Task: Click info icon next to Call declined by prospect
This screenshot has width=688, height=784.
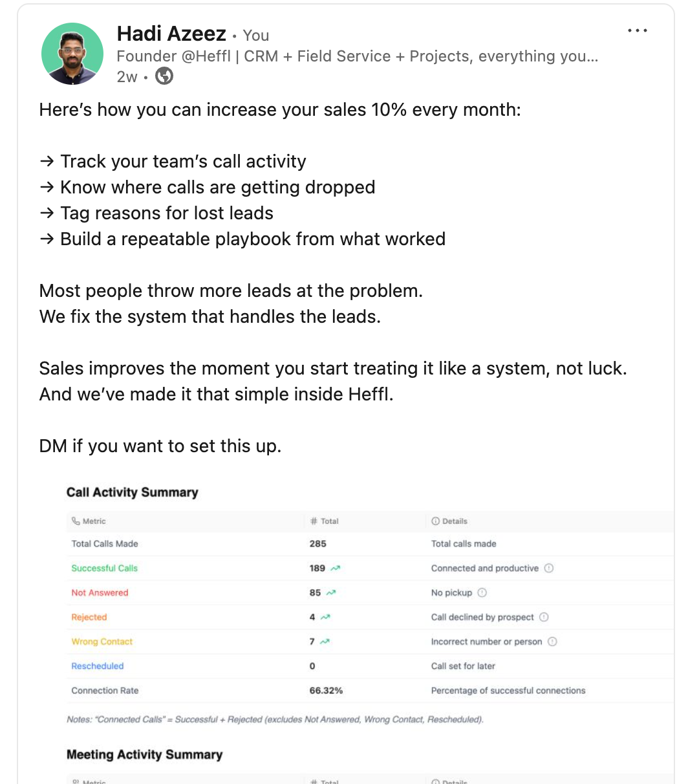Action: [x=544, y=617]
